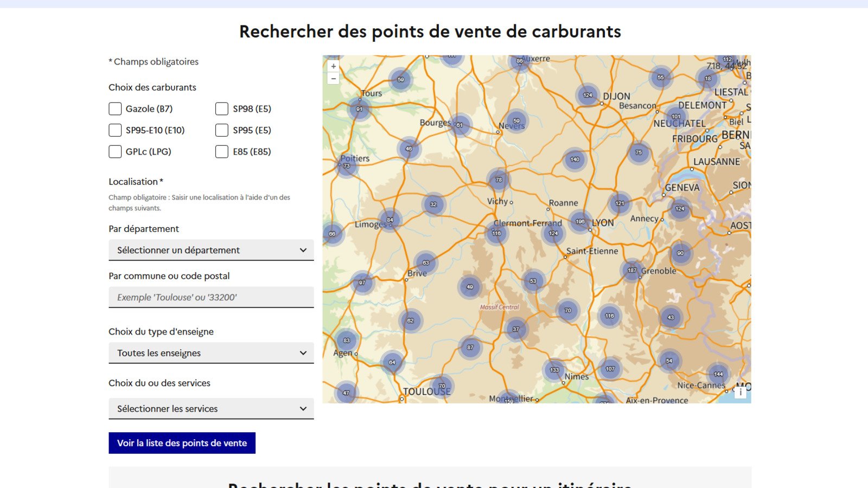Tick the SP95 (E5) checkbox
The height and width of the screenshot is (488, 868).
[x=222, y=130]
